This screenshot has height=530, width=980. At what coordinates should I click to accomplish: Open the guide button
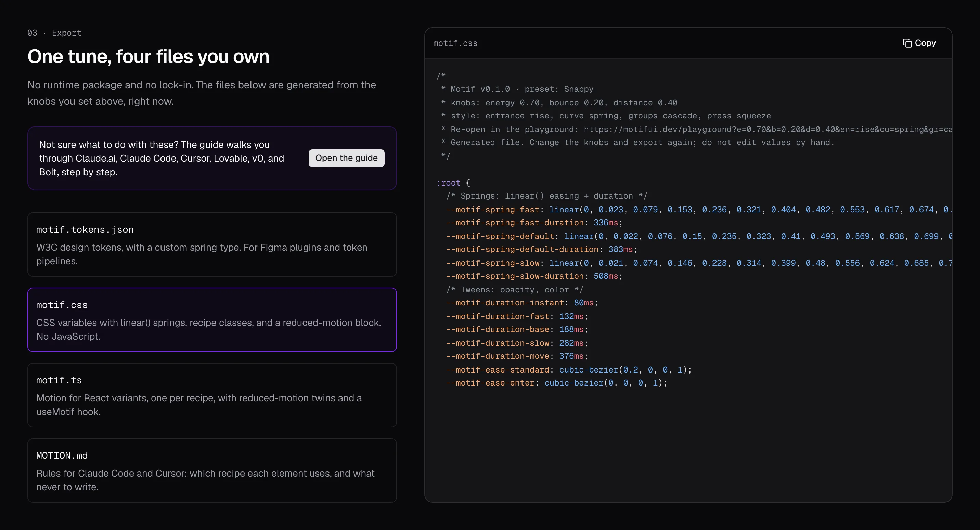pyautogui.click(x=346, y=158)
